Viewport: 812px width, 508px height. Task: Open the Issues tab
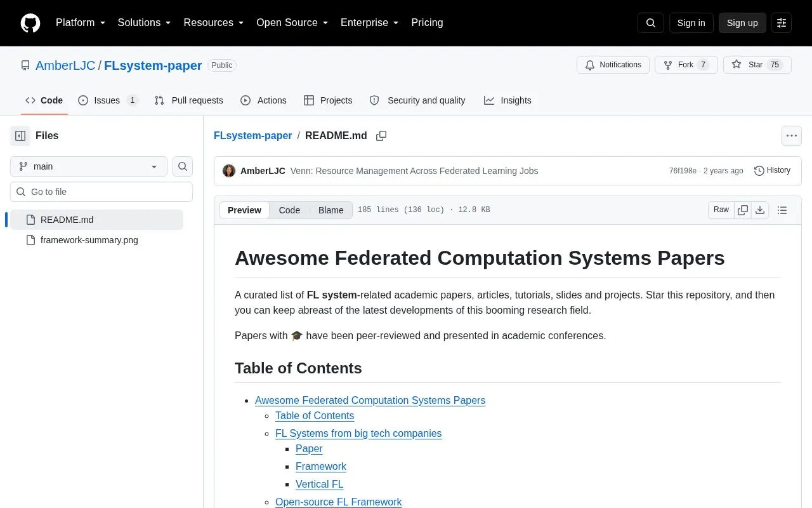pyautogui.click(x=108, y=100)
